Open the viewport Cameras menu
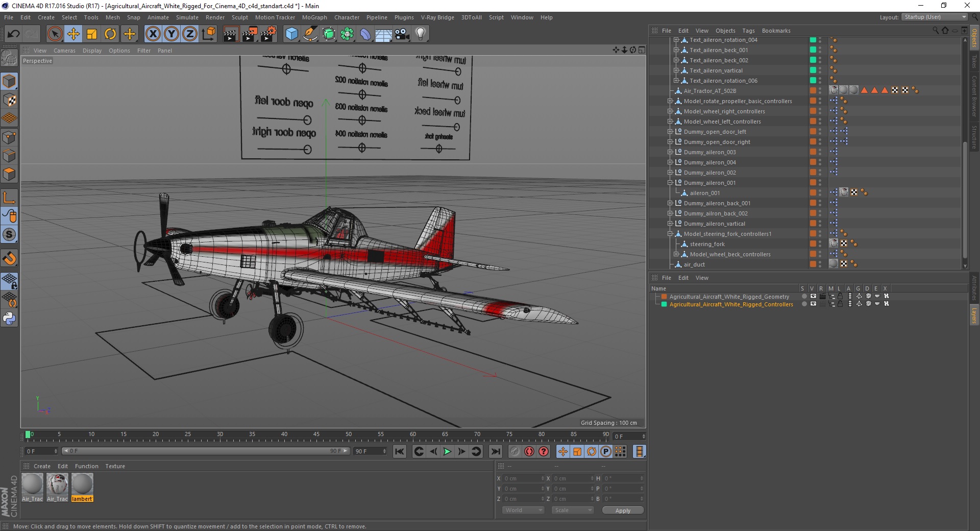The width and height of the screenshot is (980, 531). [x=64, y=51]
